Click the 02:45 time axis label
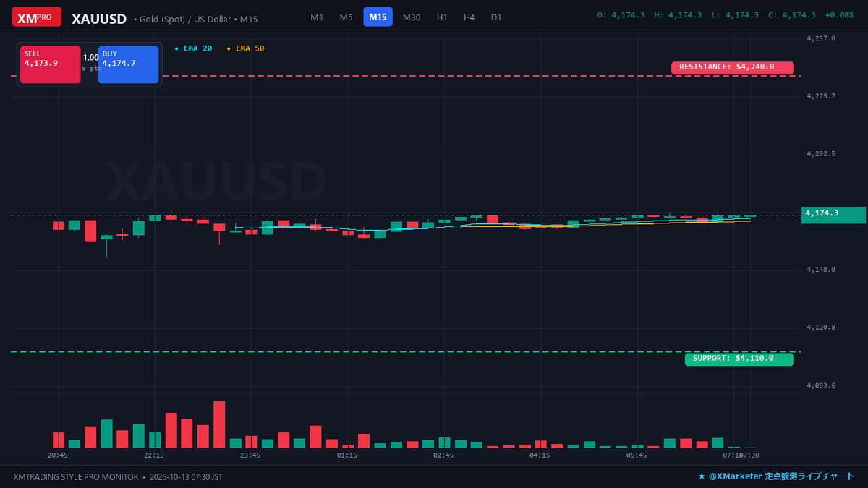Viewport: 868px width, 488px height. click(x=443, y=455)
